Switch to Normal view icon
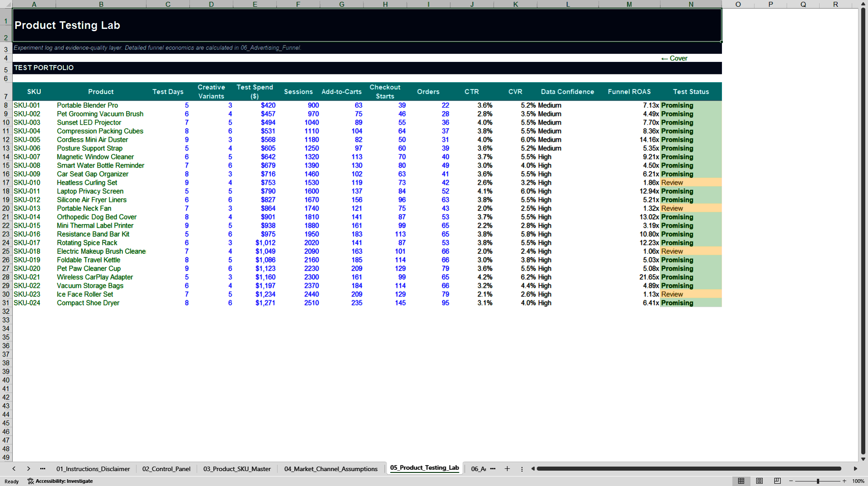Viewport: 868px width, 486px height. point(741,481)
